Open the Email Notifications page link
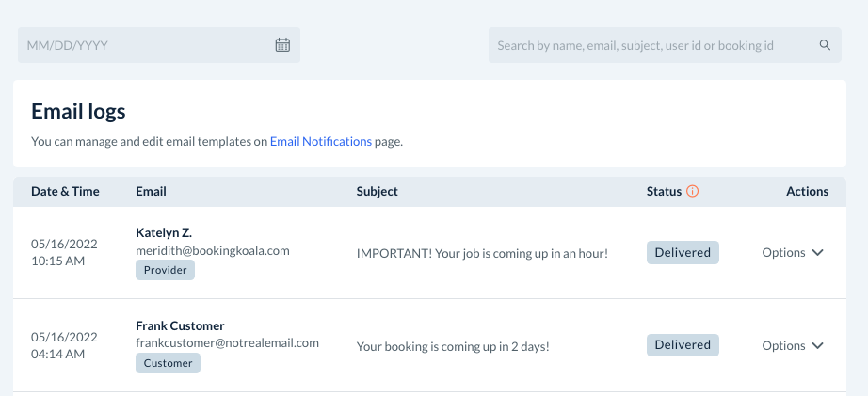This screenshot has height=396, width=868. pyautogui.click(x=320, y=142)
